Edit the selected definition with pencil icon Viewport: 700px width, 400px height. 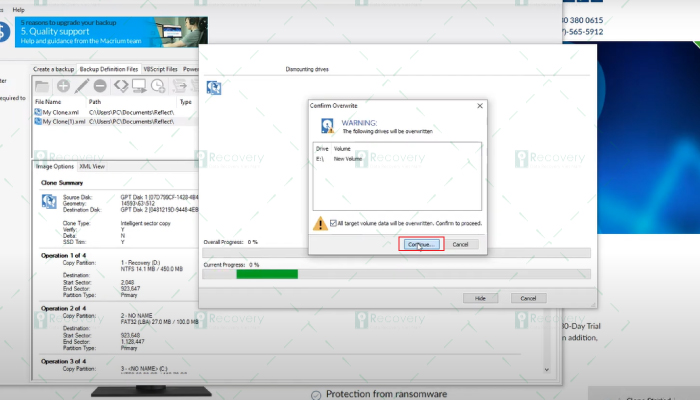(x=82, y=86)
